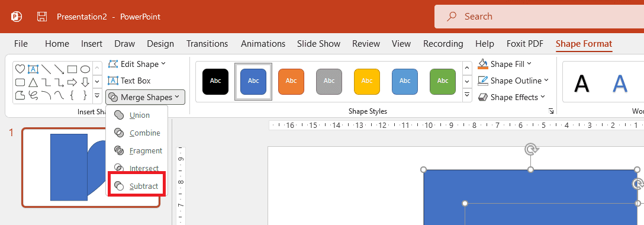The width and height of the screenshot is (644, 225).
Task: Apply the orange Abc shape style
Action: coord(291,81)
